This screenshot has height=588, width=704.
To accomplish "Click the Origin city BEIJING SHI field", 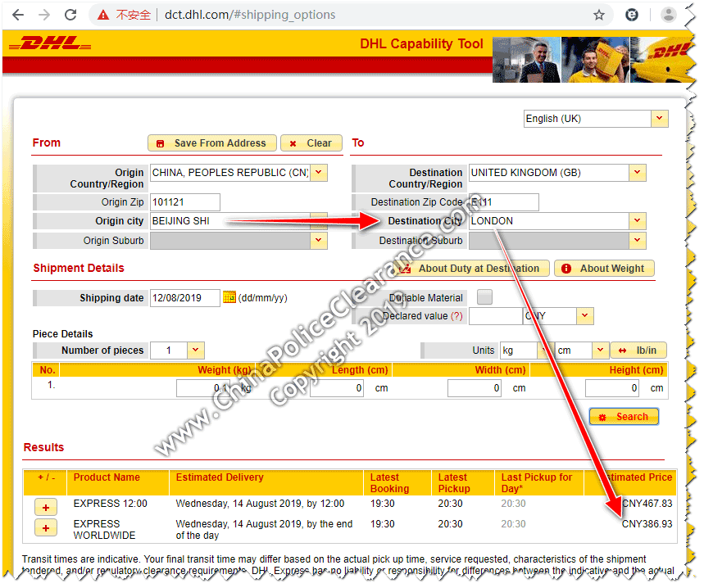I will tap(230, 221).
